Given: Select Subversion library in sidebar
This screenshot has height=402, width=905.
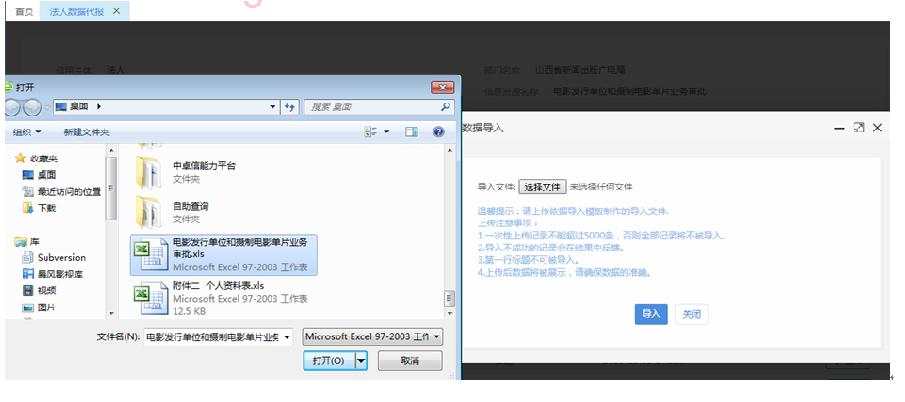Looking at the screenshot, I should click(61, 257).
